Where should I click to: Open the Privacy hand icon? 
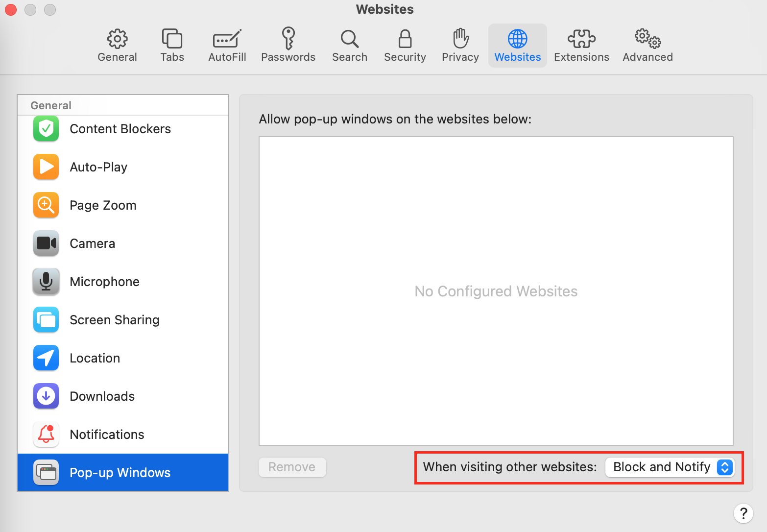(460, 38)
